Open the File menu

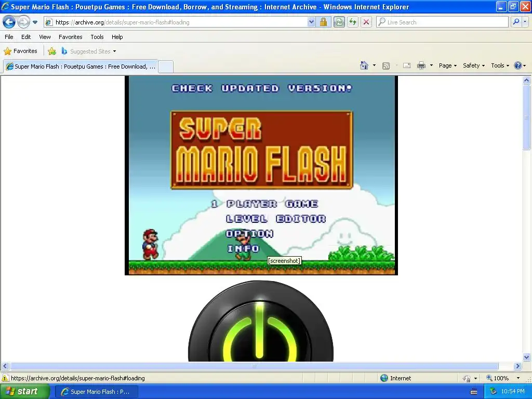click(9, 37)
